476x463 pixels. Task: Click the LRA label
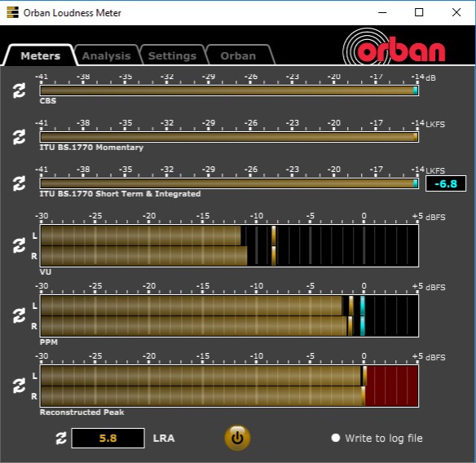(x=164, y=438)
